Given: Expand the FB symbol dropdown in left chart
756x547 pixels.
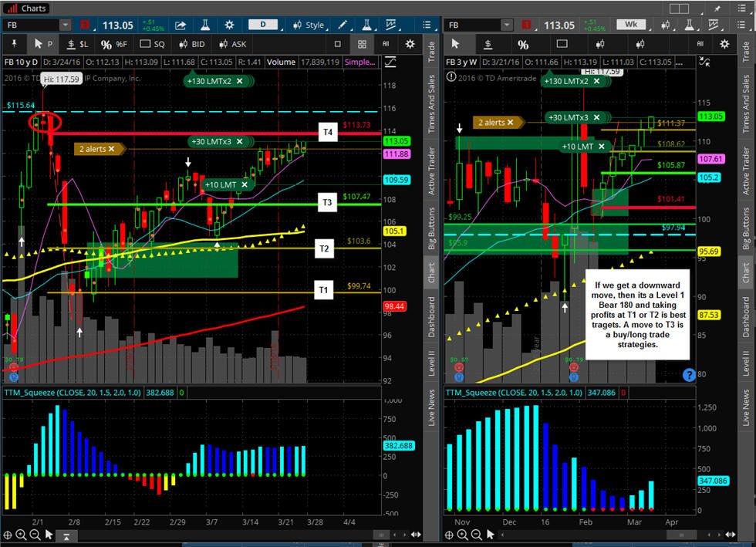Looking at the screenshot, I should pos(65,25).
